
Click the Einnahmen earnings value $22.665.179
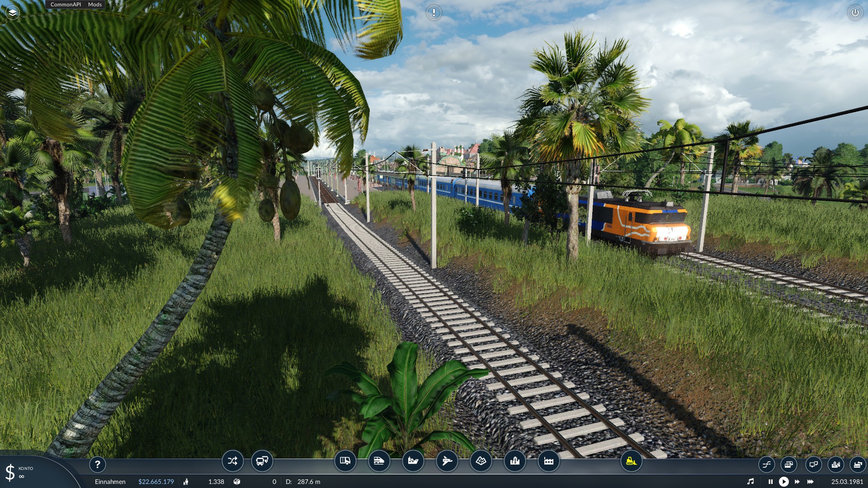click(156, 482)
